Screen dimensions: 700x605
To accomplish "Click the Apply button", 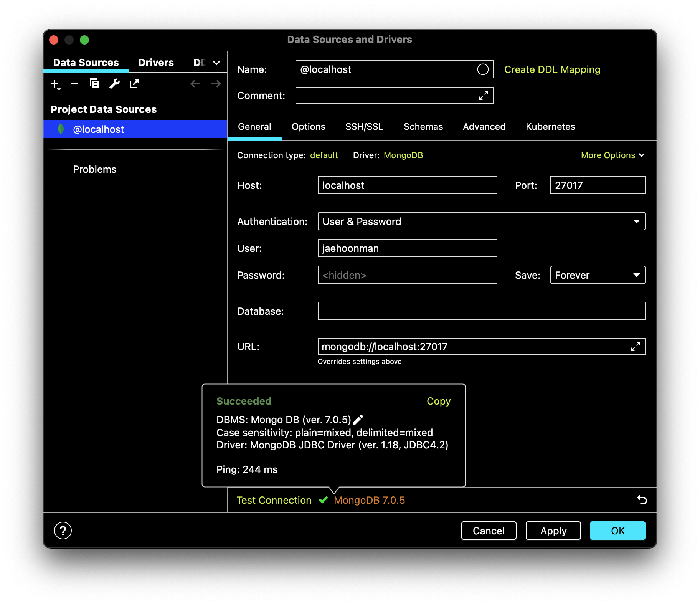I will (x=553, y=531).
